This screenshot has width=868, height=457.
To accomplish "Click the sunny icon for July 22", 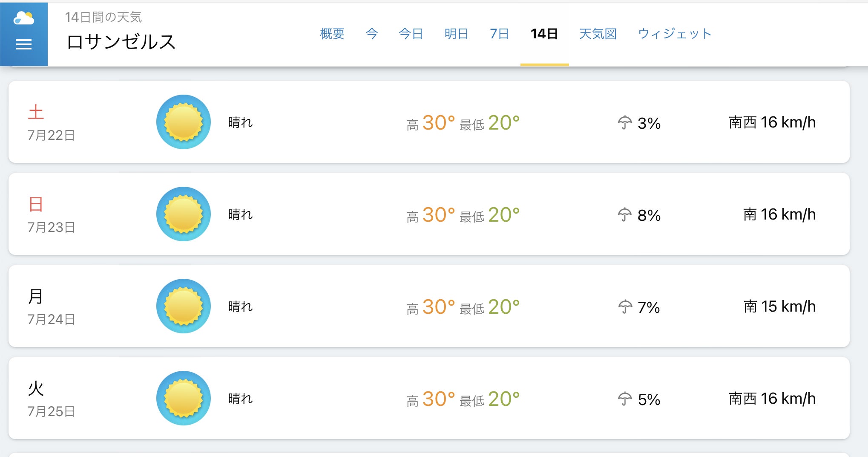I will pyautogui.click(x=184, y=122).
